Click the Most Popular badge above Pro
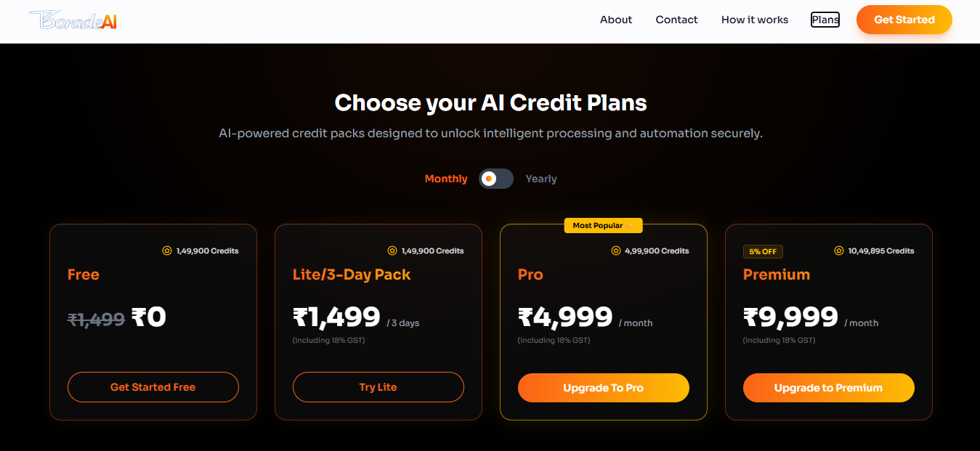This screenshot has height=451, width=980. [x=603, y=225]
